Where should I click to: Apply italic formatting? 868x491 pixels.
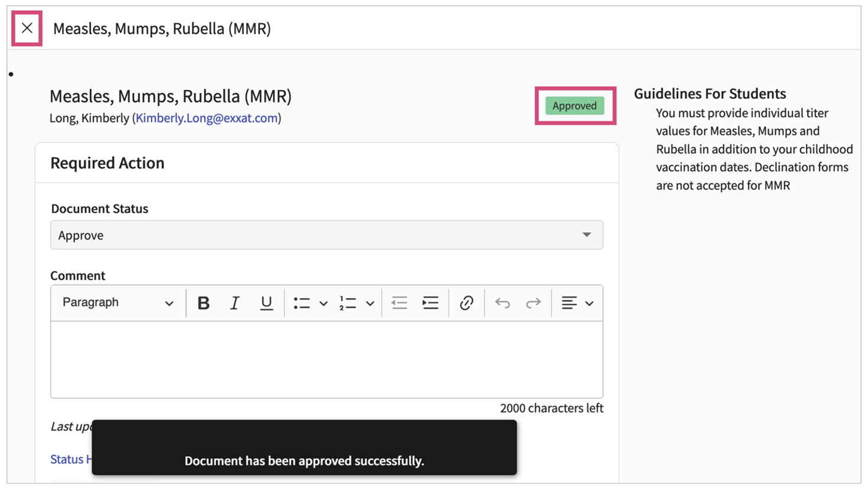tap(235, 303)
